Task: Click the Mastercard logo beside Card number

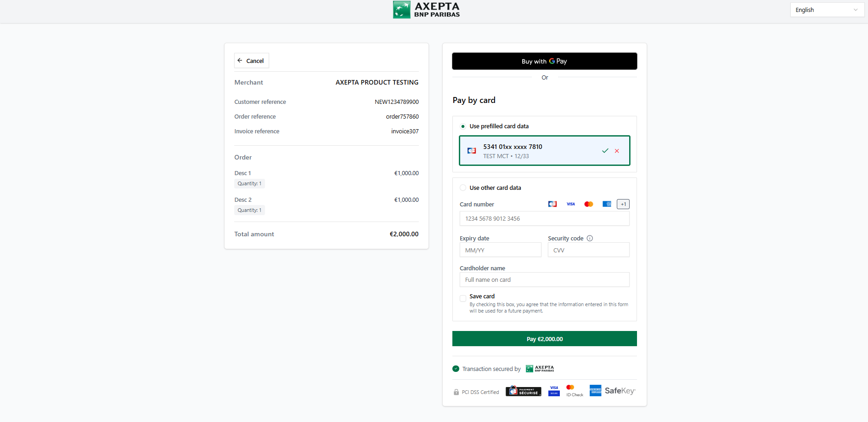Action: click(588, 204)
